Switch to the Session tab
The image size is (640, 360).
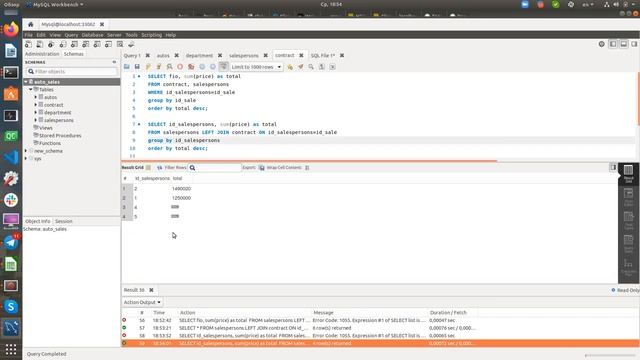pyautogui.click(x=64, y=221)
